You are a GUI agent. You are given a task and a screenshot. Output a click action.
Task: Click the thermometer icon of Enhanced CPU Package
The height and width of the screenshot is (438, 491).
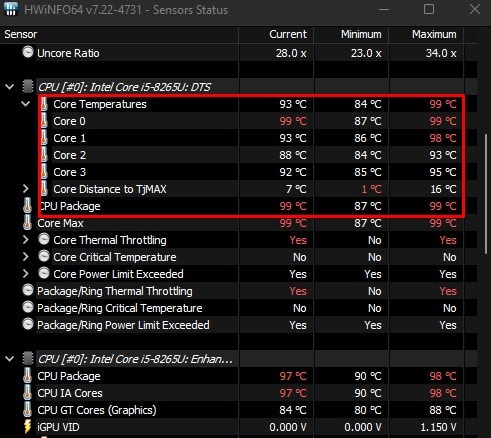(28, 376)
